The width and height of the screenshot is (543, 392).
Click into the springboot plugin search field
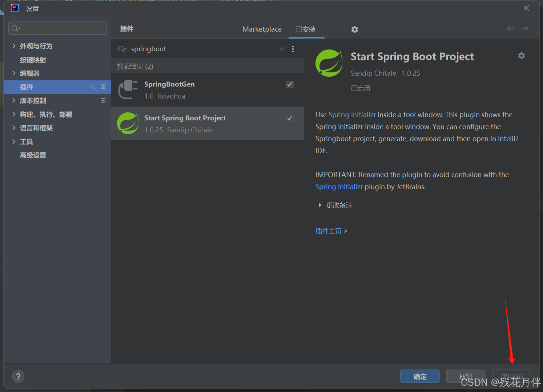tap(204, 49)
